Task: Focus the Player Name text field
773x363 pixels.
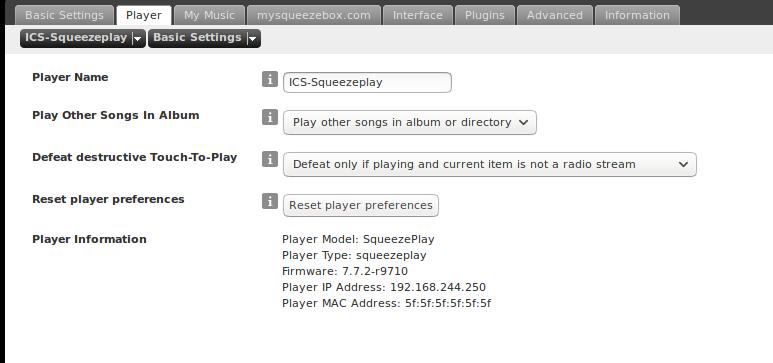Action: [367, 82]
